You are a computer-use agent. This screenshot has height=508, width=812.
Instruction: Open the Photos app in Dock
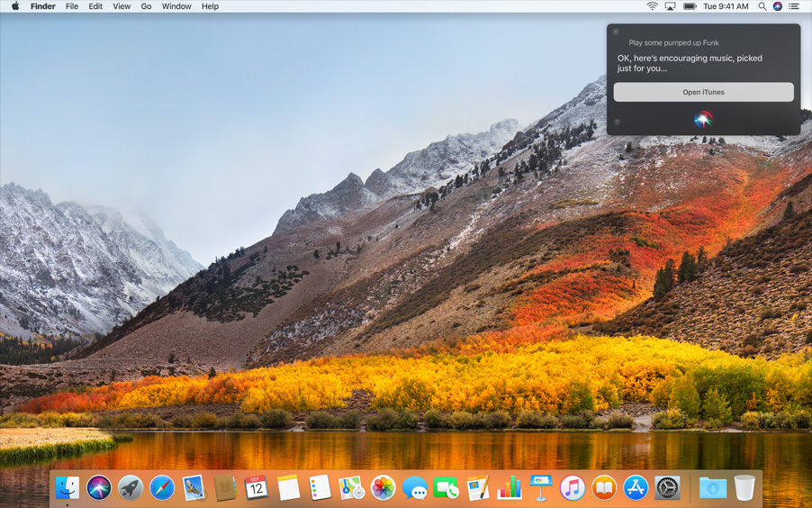click(x=383, y=488)
